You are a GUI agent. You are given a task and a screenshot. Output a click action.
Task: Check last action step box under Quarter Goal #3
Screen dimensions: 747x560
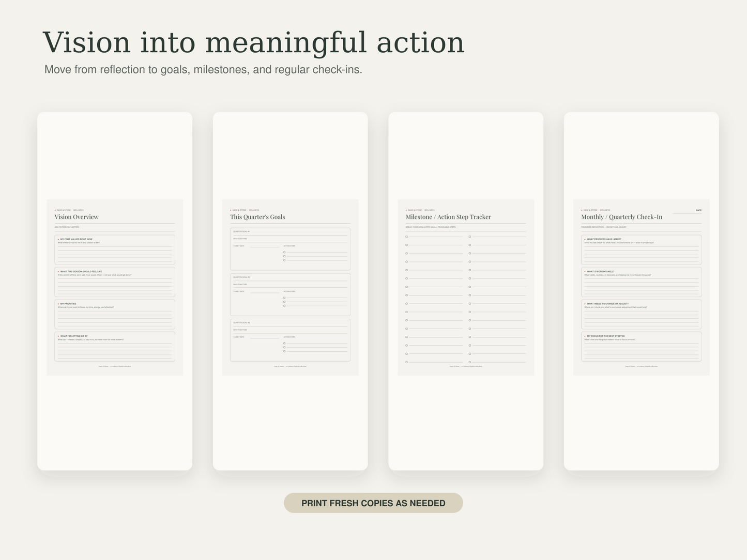pyautogui.click(x=284, y=351)
